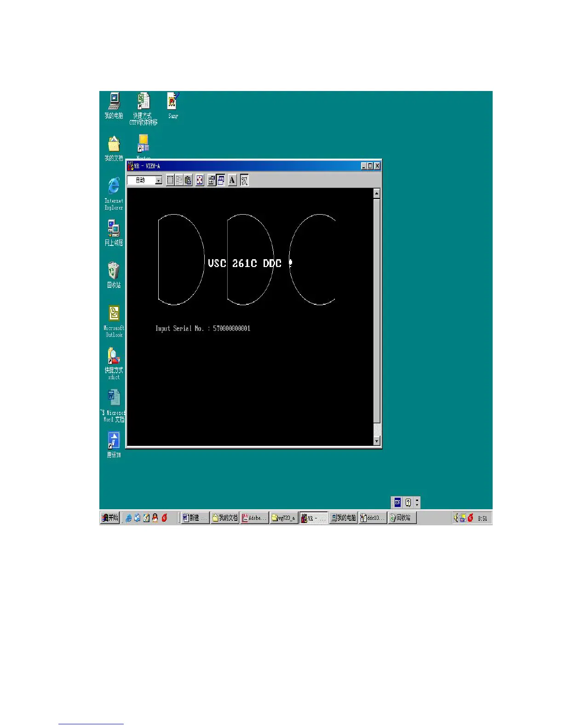
Task: Click the system clock showing 8:51
Action: click(483, 518)
